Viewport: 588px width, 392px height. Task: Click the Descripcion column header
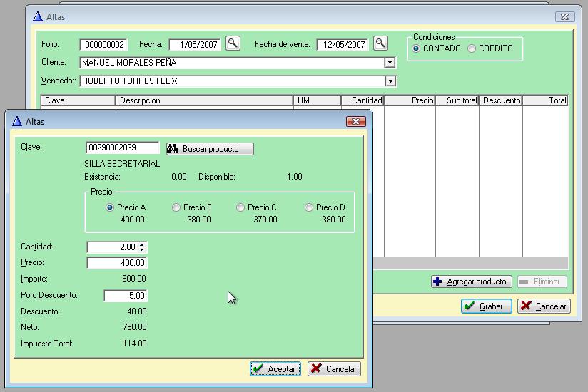(x=204, y=100)
